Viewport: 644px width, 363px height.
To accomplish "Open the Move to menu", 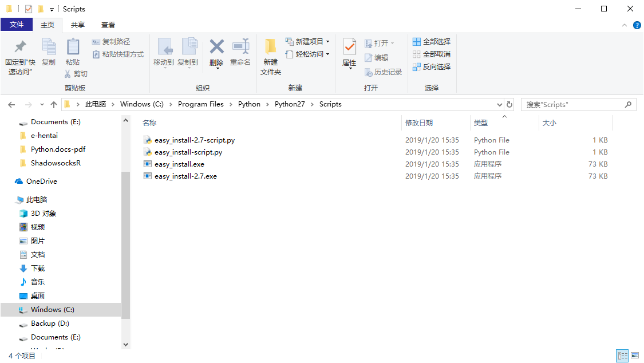I will pos(164,53).
